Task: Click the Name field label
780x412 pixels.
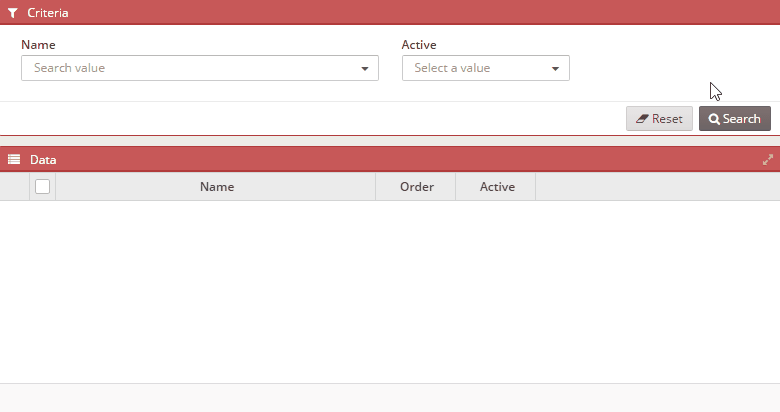Action: tap(38, 45)
